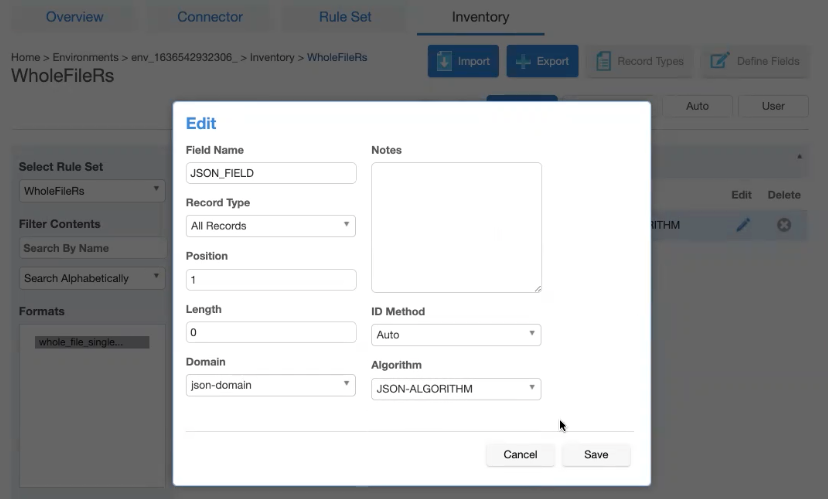The image size is (828, 499).
Task: Open the Domain dropdown showing json-domain
Action: [x=270, y=384]
